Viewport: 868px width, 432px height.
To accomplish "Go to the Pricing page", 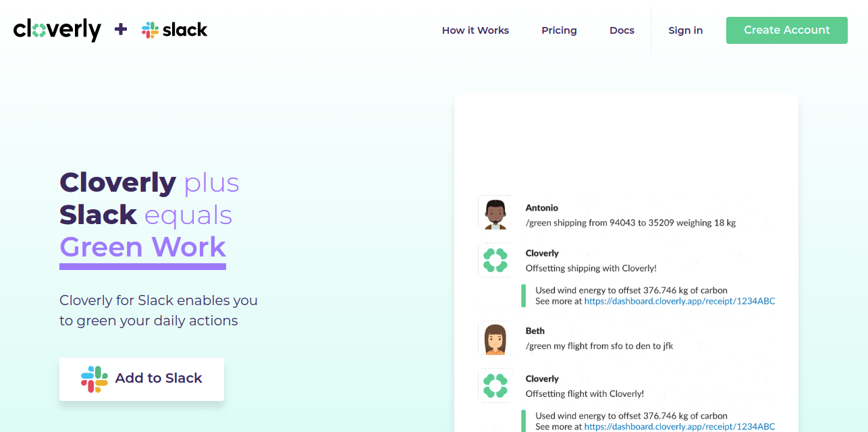I will click(559, 30).
